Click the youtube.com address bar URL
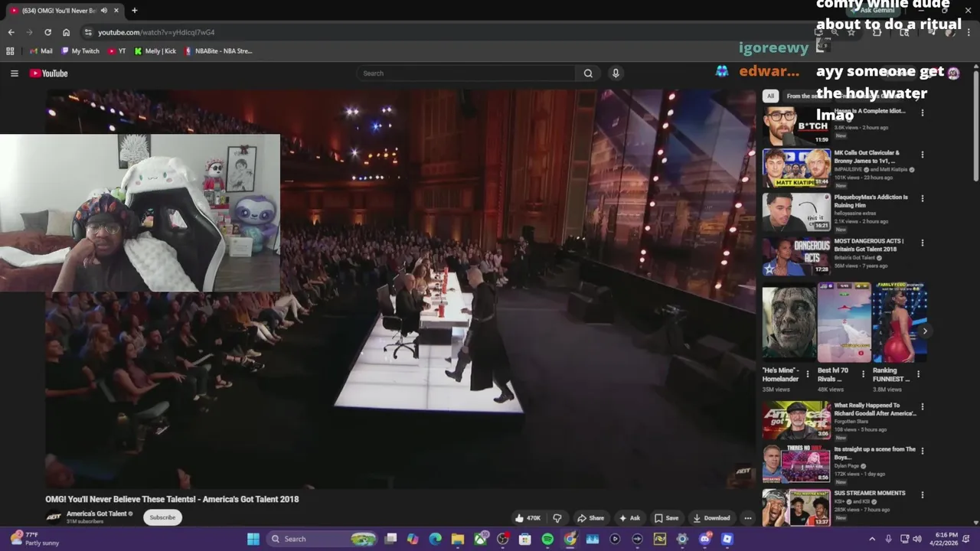This screenshot has height=551, width=980. pos(156,32)
